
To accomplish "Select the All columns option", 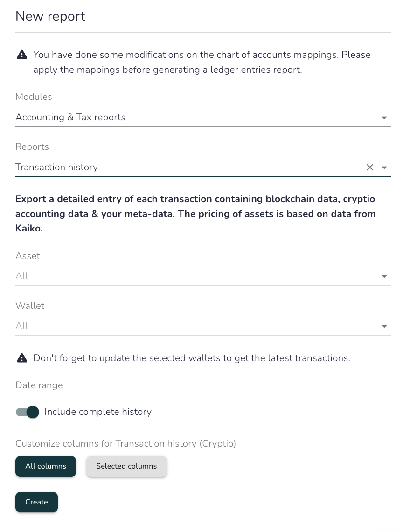I will pyautogui.click(x=46, y=466).
